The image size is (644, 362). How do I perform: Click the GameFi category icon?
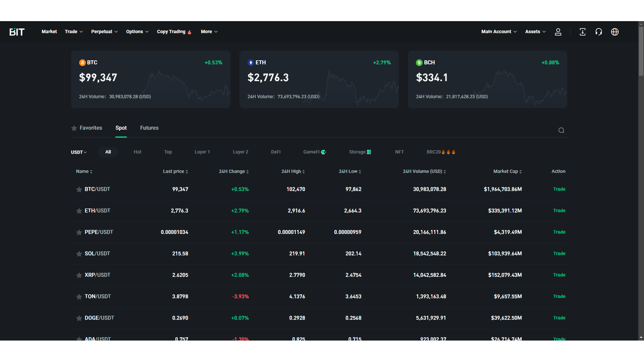click(x=323, y=152)
